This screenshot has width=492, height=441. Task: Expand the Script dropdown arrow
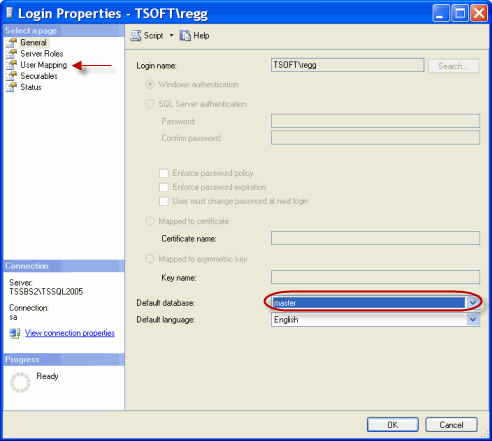[x=171, y=35]
